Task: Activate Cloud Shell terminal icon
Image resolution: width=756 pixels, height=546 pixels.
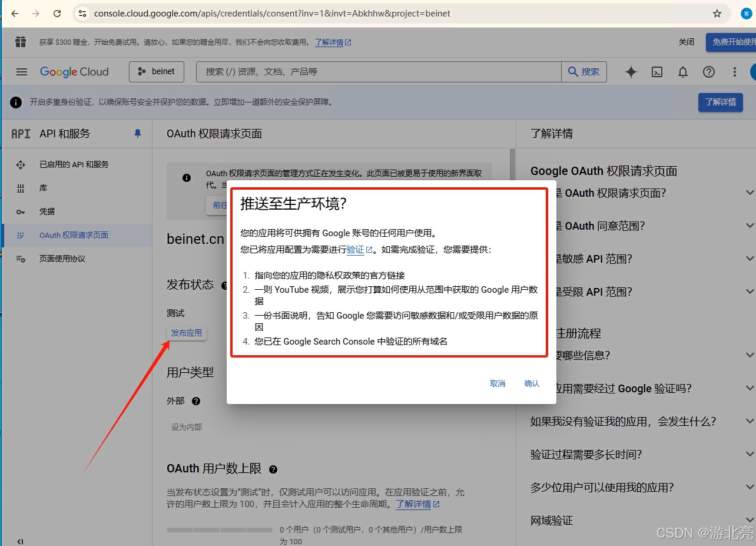Action: [657, 72]
